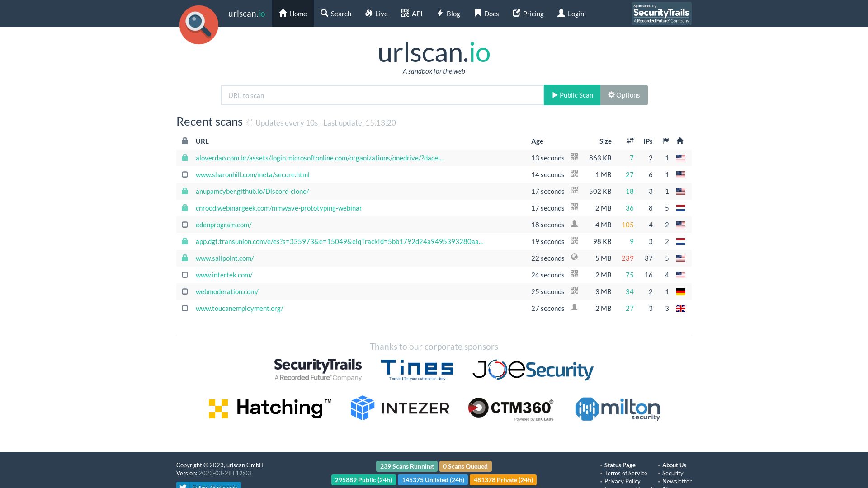
Task: Open CTM360 sponsor logo
Action: click(x=511, y=409)
